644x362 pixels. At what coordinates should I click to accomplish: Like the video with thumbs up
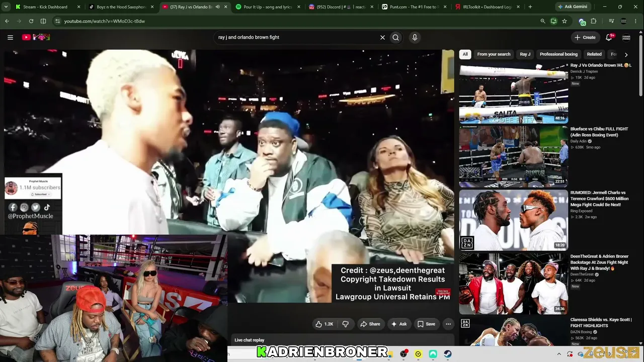pyautogui.click(x=324, y=324)
